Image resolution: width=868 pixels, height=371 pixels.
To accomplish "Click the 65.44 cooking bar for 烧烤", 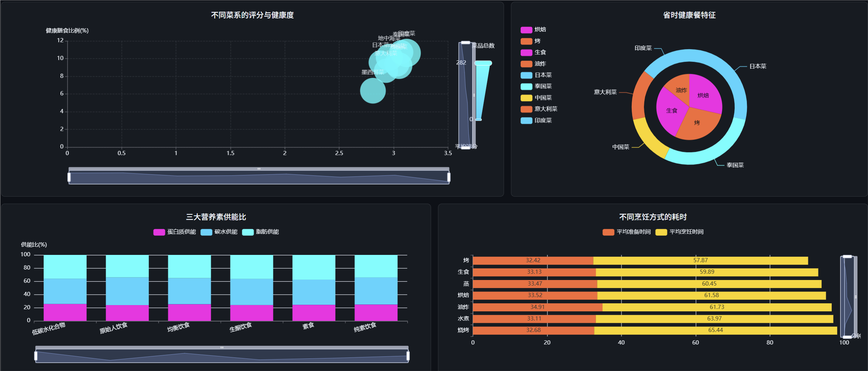I will [x=715, y=331].
